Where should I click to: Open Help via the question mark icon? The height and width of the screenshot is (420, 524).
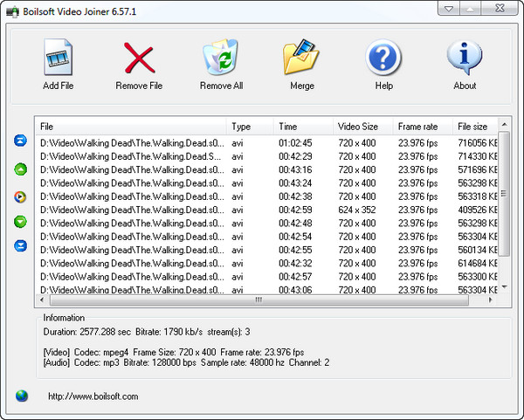tap(383, 57)
